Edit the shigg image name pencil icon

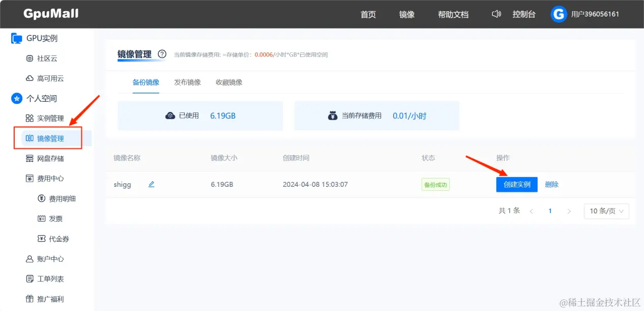[151, 184]
